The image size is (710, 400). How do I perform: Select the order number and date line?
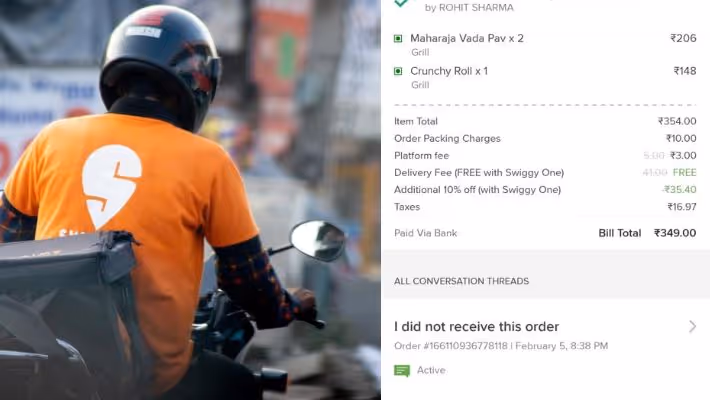pyautogui.click(x=501, y=346)
